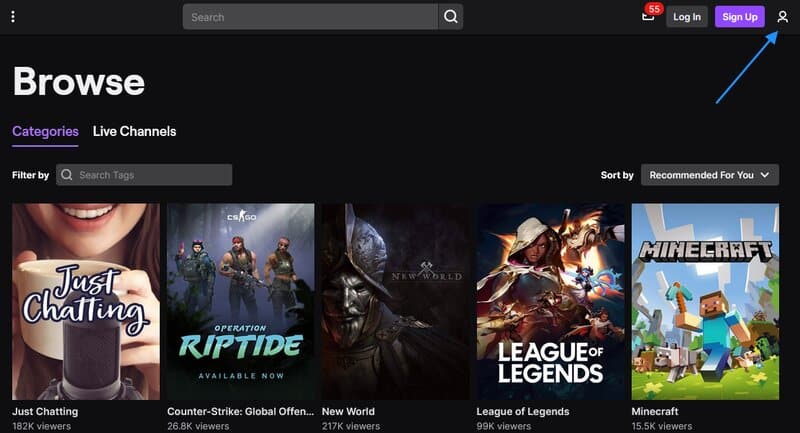Click the Filter by label
The height and width of the screenshot is (433, 800).
31,175
